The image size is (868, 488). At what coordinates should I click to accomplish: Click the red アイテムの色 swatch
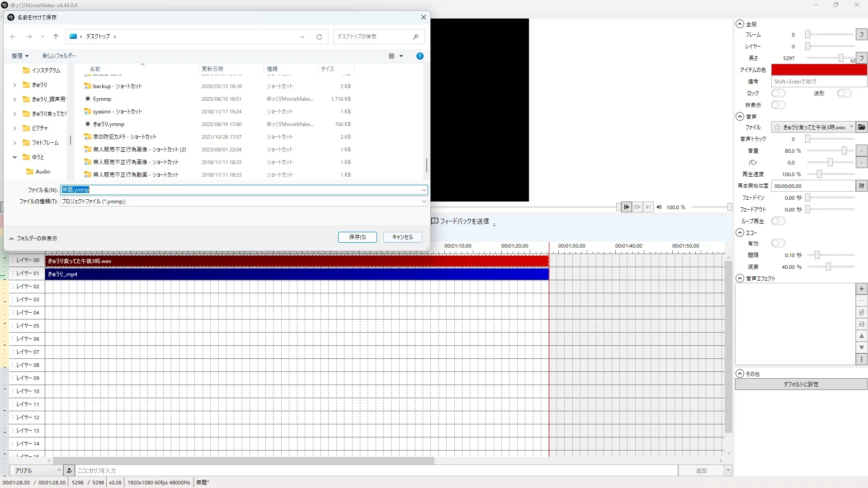coord(819,70)
